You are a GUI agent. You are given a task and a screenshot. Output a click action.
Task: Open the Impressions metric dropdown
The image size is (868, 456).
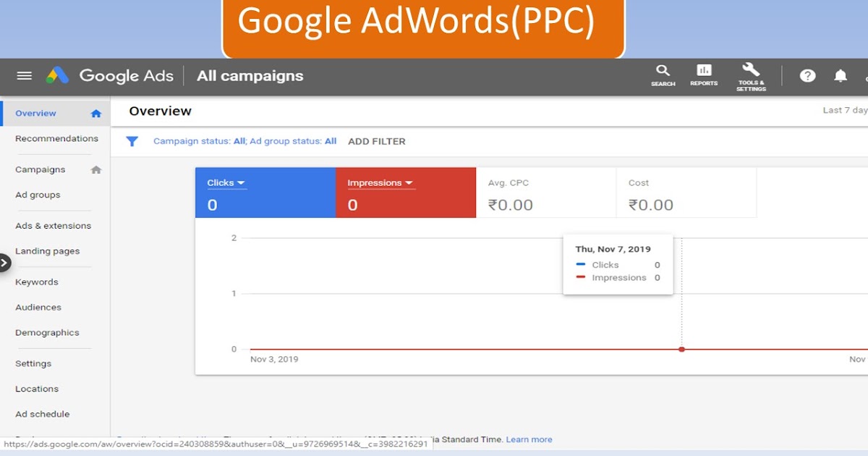(x=379, y=182)
